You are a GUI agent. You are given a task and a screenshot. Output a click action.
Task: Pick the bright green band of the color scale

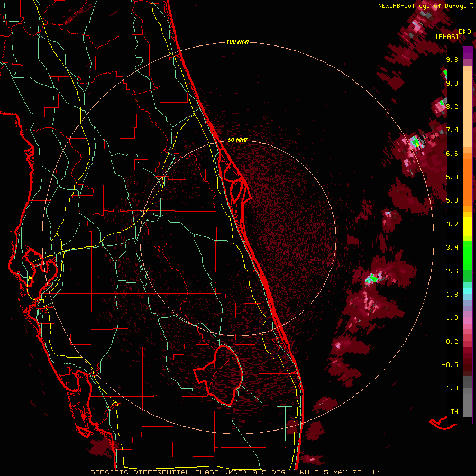click(467, 255)
